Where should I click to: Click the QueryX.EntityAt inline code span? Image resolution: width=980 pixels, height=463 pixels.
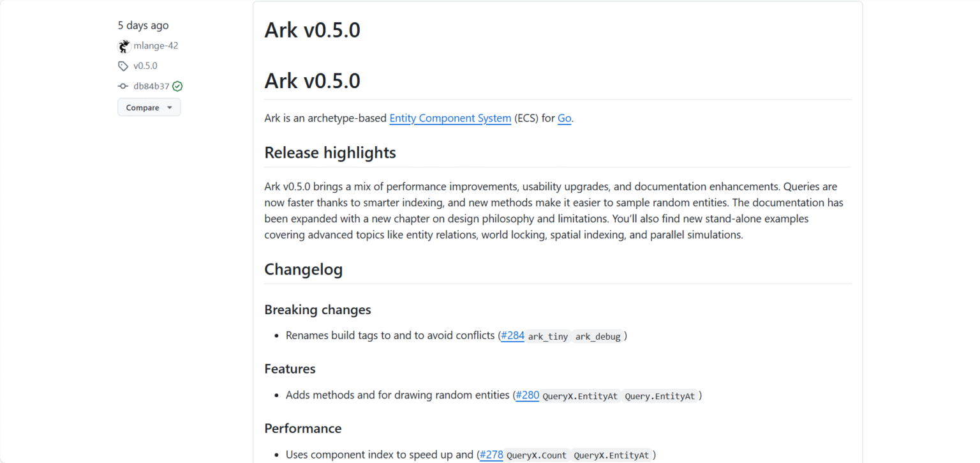[x=580, y=396]
